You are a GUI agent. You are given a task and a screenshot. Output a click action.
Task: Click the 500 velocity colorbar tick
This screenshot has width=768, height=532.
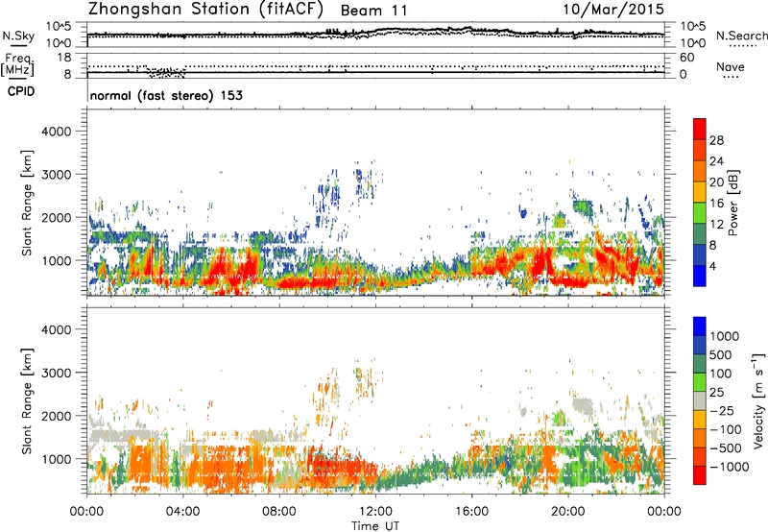click(720, 354)
